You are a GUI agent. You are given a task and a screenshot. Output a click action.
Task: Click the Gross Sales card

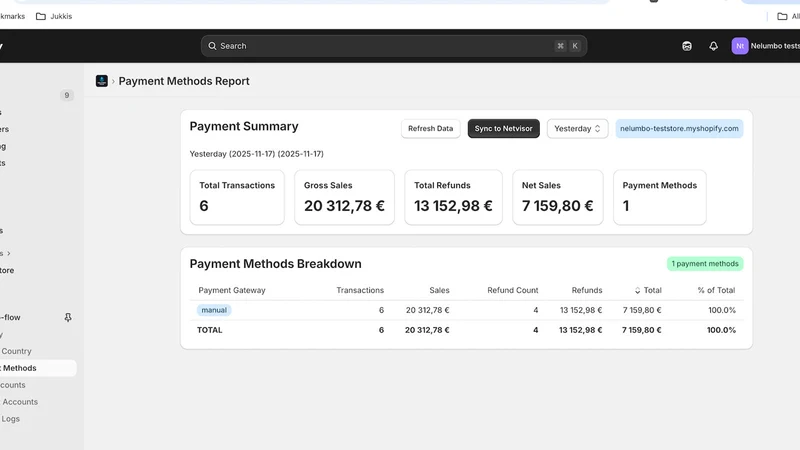point(344,197)
